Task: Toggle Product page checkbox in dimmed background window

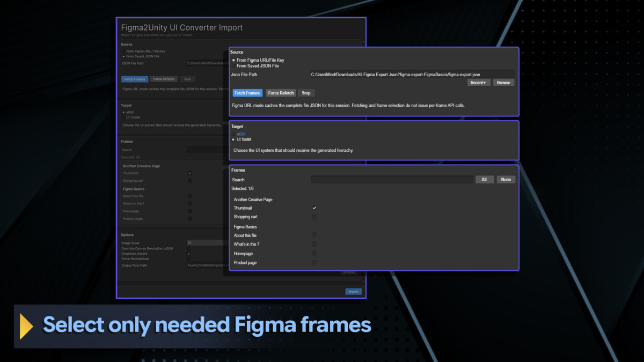Action: coord(190,219)
